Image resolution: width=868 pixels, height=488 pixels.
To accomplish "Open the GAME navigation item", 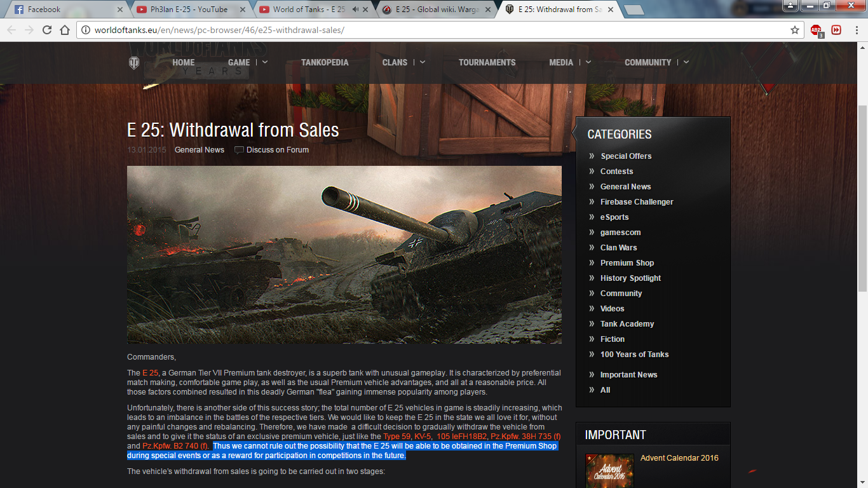I will pos(239,62).
